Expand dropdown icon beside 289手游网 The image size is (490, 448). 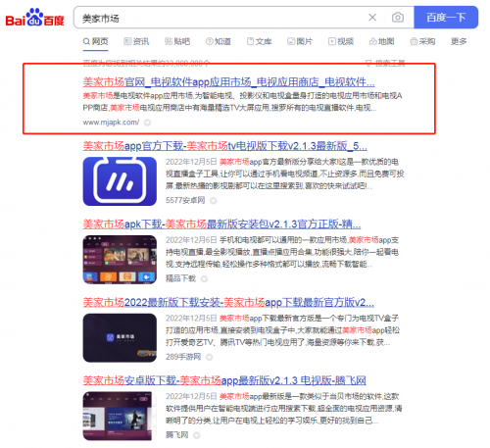click(x=209, y=357)
